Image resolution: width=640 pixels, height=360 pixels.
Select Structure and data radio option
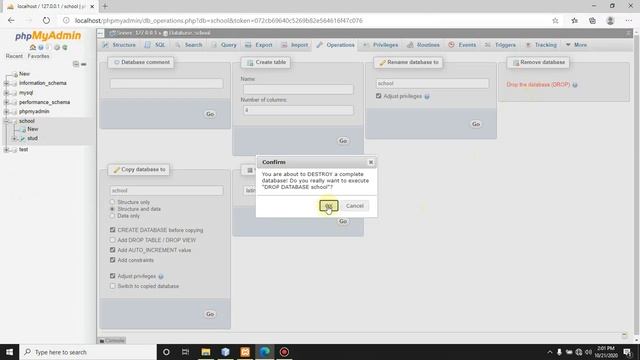point(112,209)
